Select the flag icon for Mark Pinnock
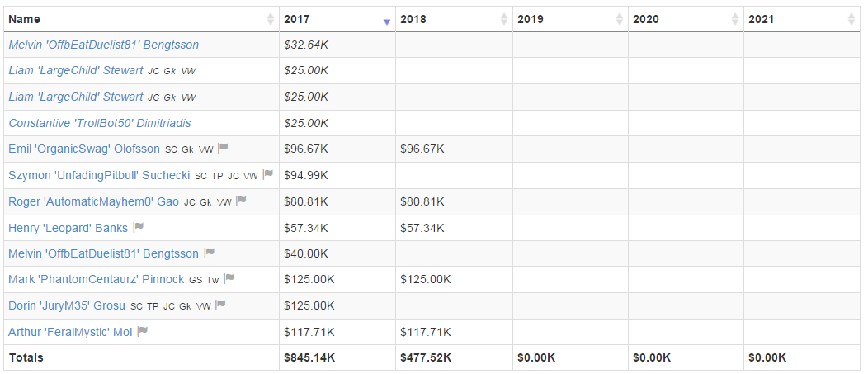Screen dimensions: 868x374 (x=229, y=279)
